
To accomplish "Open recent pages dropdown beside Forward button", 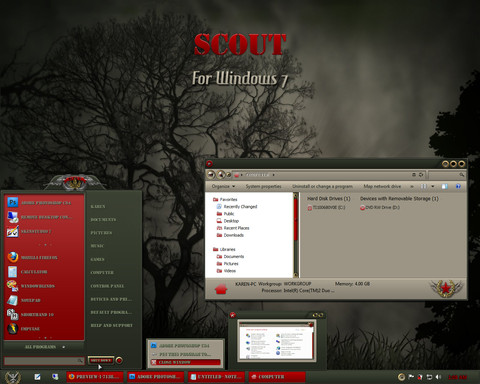I will tap(229, 175).
